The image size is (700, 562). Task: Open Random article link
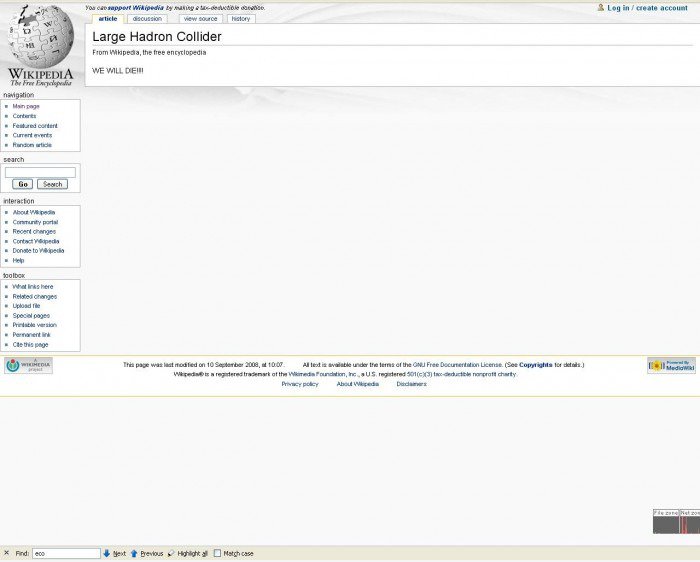(32, 145)
